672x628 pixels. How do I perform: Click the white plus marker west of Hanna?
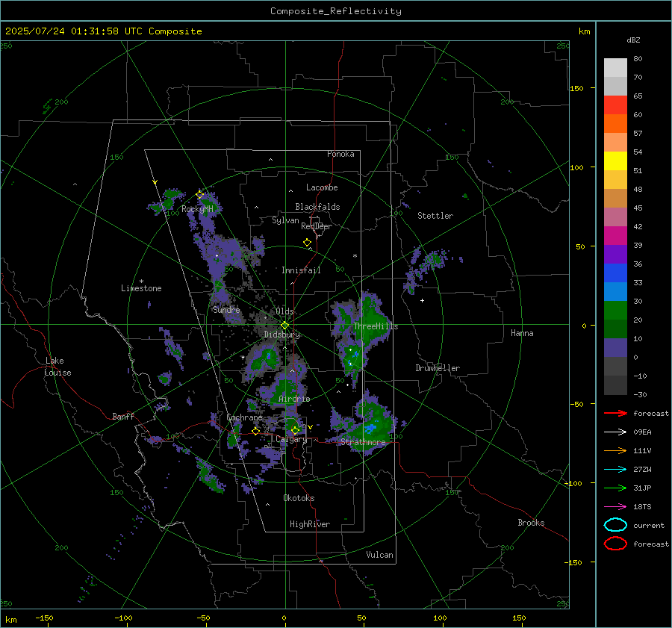[422, 300]
